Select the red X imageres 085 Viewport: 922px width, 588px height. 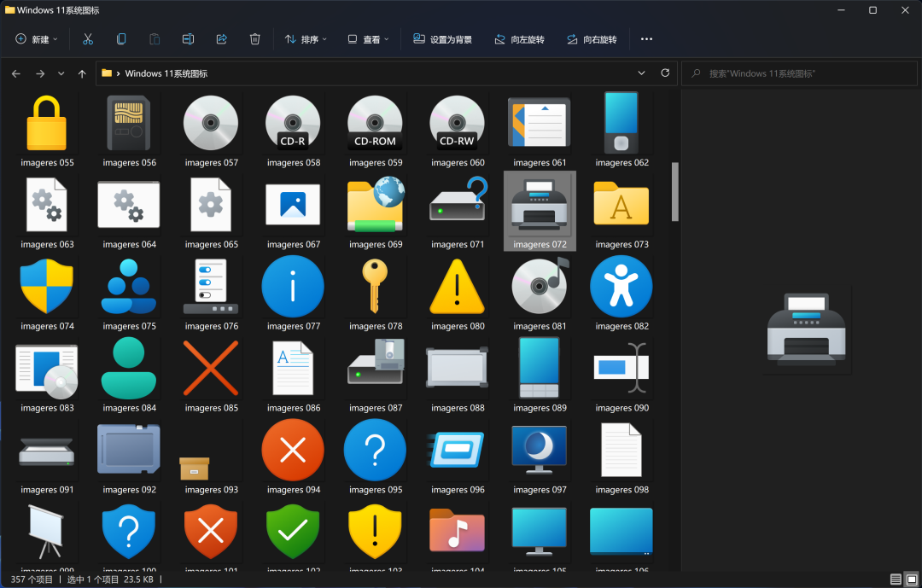211,368
